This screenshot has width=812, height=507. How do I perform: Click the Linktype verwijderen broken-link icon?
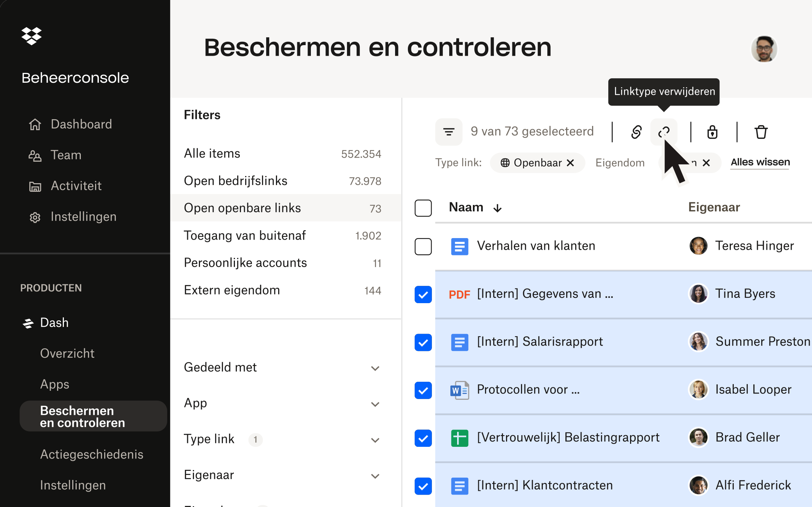(664, 132)
